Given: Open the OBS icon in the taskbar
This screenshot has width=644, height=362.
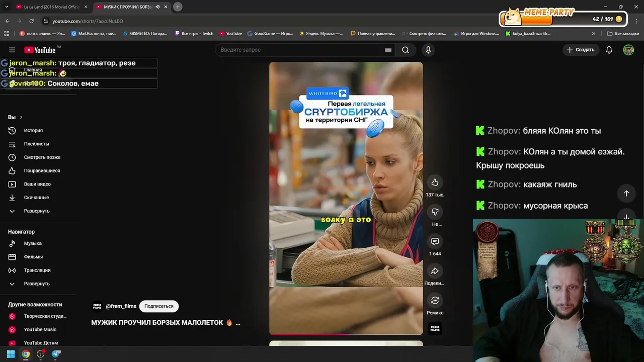Looking at the screenshot, I should pyautogui.click(x=41, y=354).
